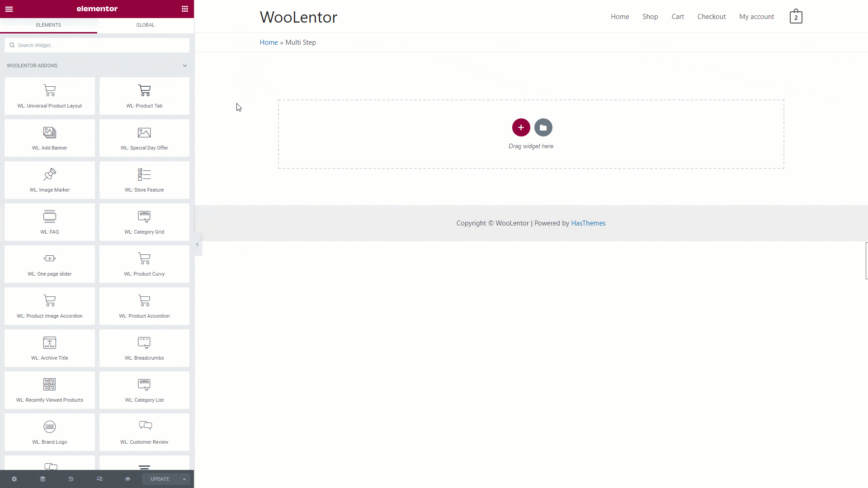Image resolution: width=868 pixels, height=488 pixels.
Task: Open page settings gear icon
Action: pos(14,479)
